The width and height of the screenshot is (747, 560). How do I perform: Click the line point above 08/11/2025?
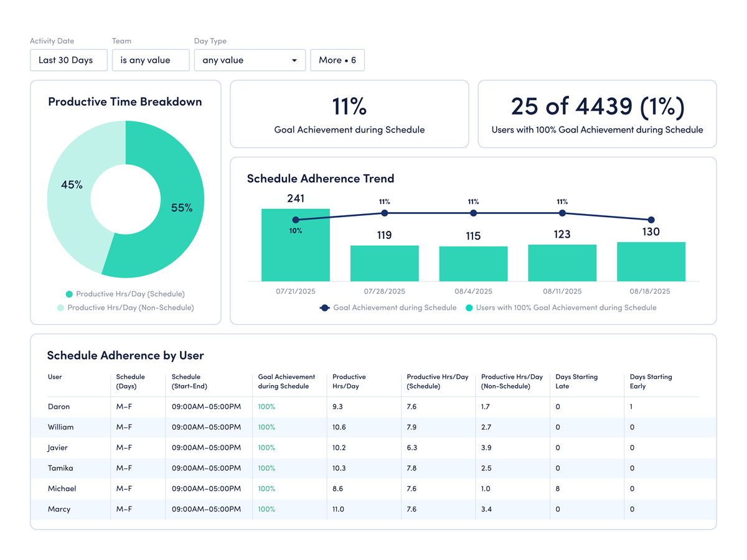coord(562,213)
